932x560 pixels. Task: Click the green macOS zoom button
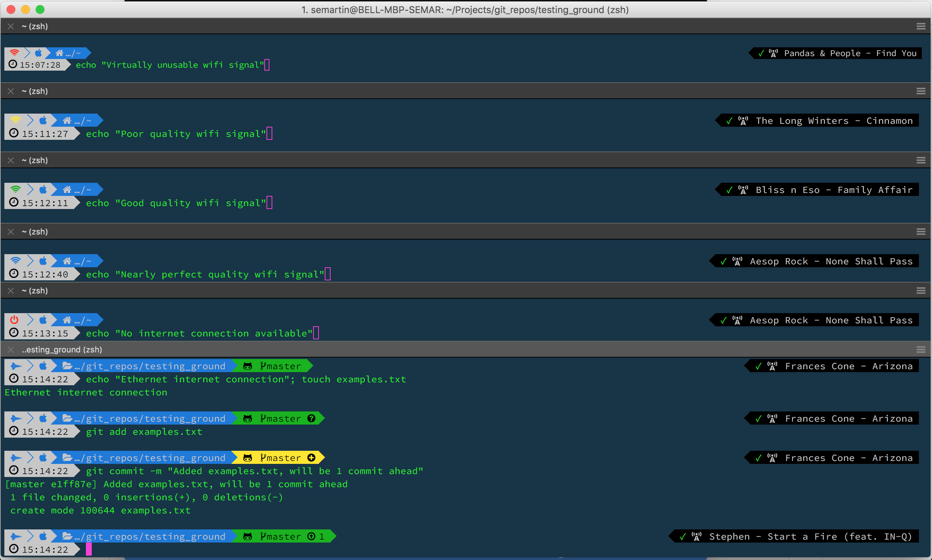tap(40, 9)
